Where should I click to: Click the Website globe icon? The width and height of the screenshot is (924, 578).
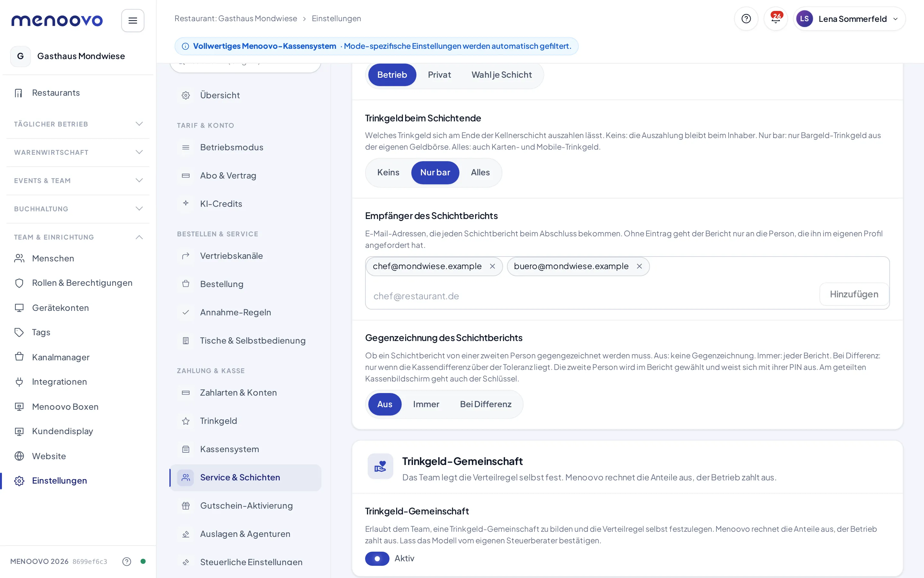[x=19, y=456]
